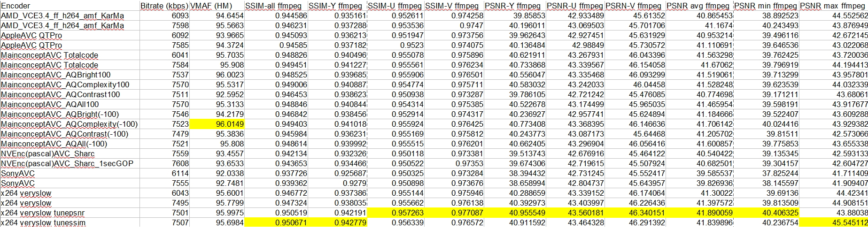Click the MainconceptAVC_AQComplexity(-100) encoder name
This screenshot has width=868, height=230.
click(x=70, y=124)
